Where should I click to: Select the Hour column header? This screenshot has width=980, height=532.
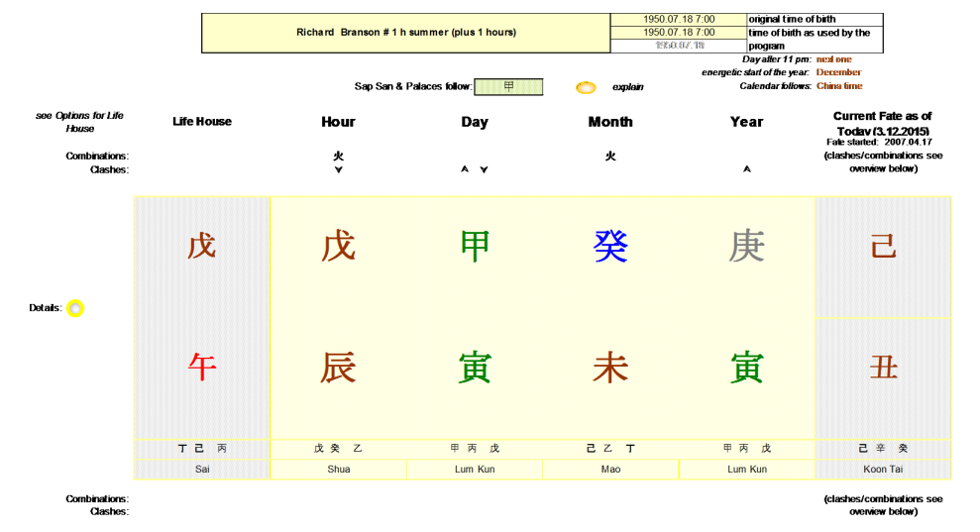(338, 122)
